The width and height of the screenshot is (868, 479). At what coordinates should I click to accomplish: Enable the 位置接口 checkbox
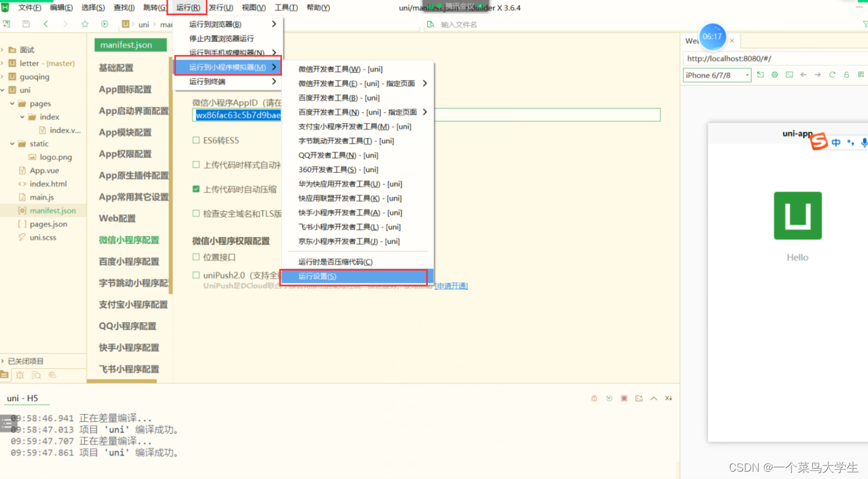click(x=196, y=257)
